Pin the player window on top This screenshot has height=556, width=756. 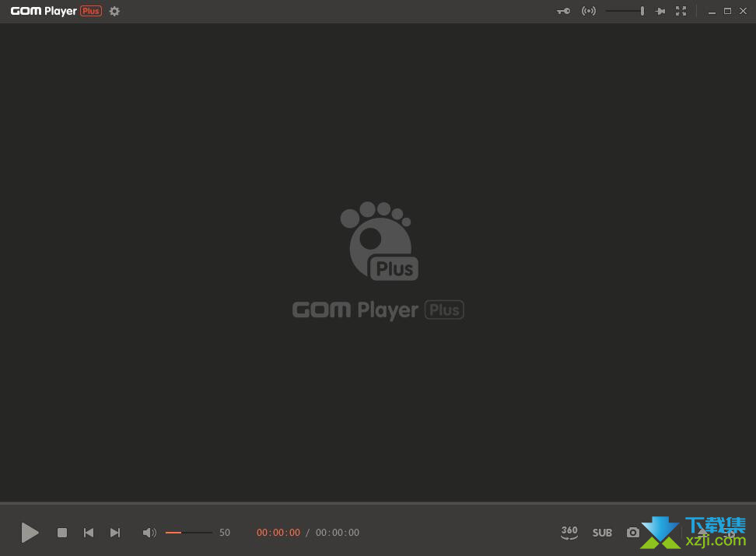(660, 11)
